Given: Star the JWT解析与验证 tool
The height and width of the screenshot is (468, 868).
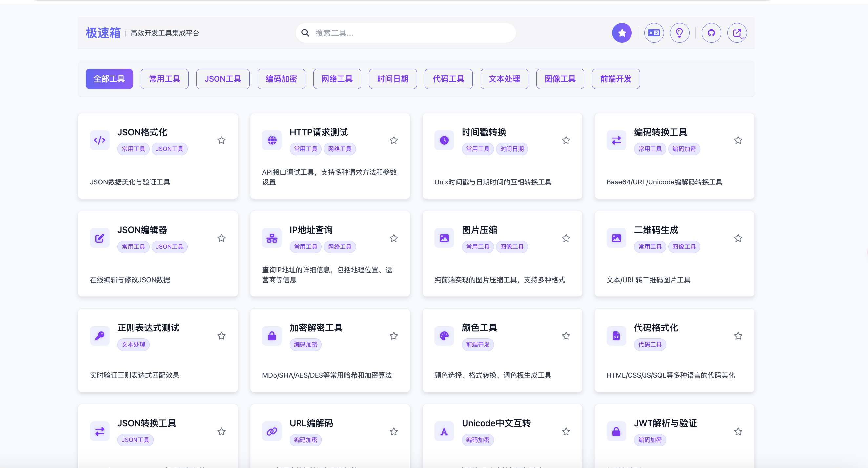Looking at the screenshot, I should pos(738,431).
